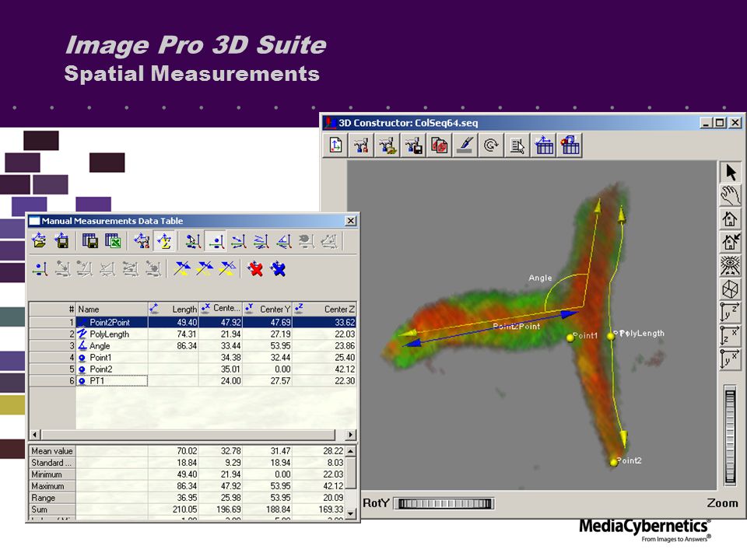Click the set home view icon with arrow
This screenshot has width=747, height=560.
point(730,242)
